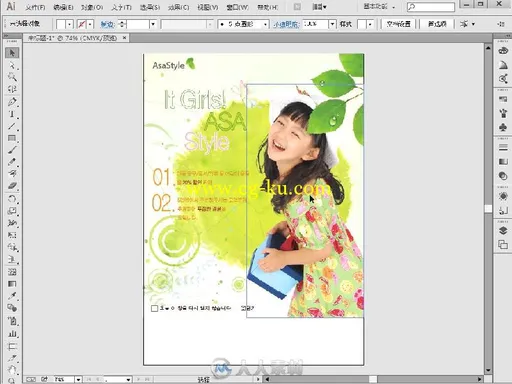Select the Column Graph tool
The width and height of the screenshot is (512, 384).
12,333
